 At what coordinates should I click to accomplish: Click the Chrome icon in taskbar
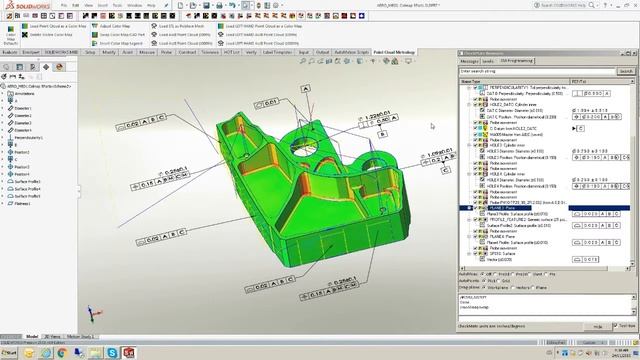point(62,353)
